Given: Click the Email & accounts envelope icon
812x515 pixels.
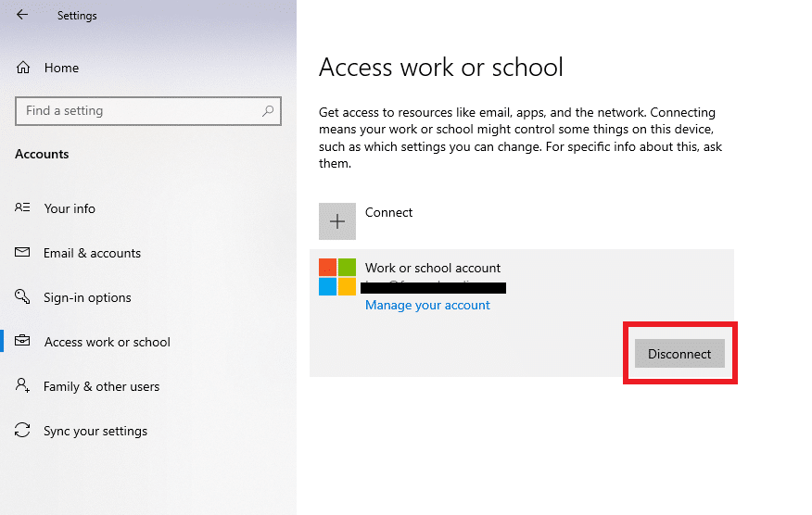Looking at the screenshot, I should coord(22,252).
